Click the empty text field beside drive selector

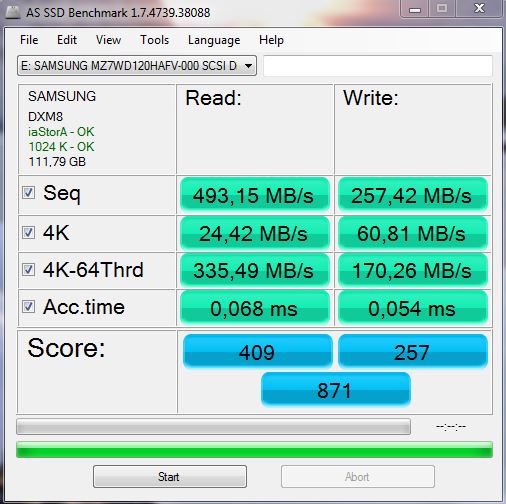pos(378,66)
